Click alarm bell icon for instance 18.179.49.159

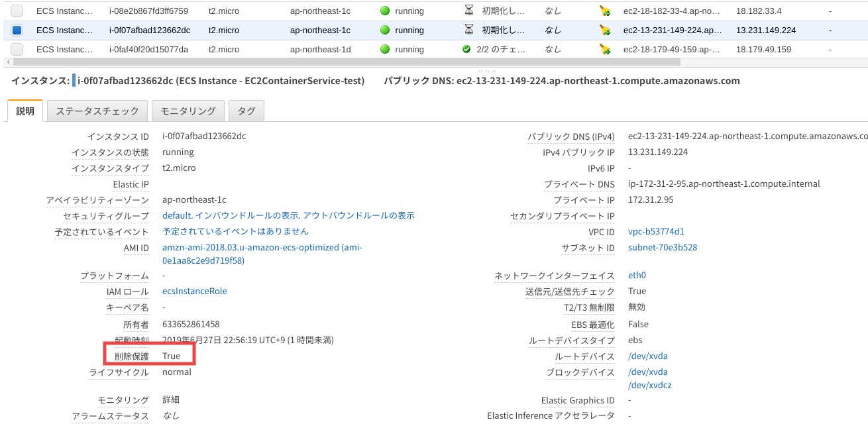tap(604, 50)
